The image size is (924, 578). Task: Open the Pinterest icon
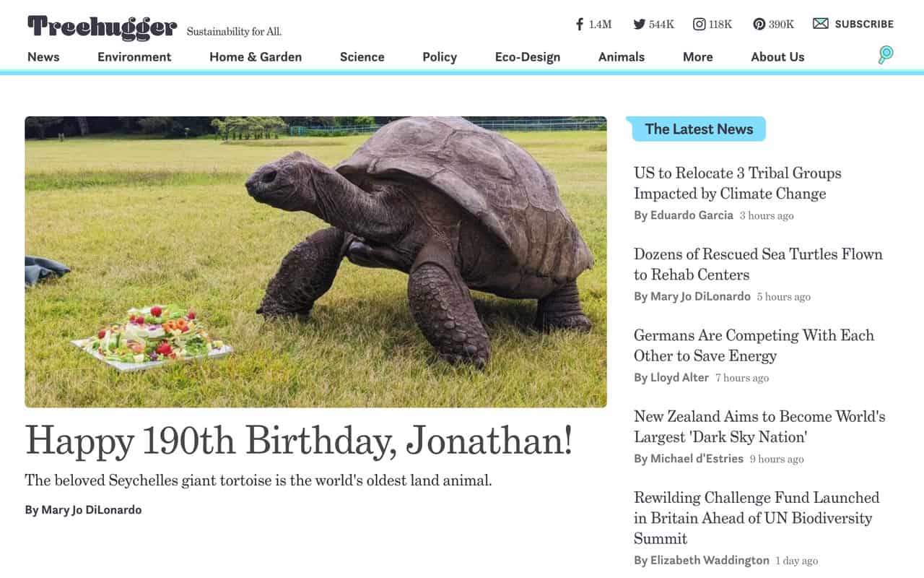pyautogui.click(x=759, y=24)
